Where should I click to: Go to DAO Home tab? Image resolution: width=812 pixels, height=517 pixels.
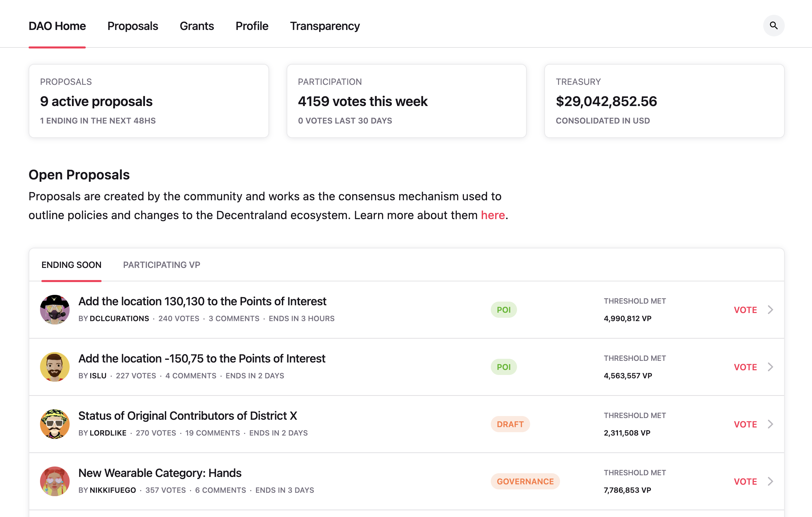pyautogui.click(x=57, y=26)
